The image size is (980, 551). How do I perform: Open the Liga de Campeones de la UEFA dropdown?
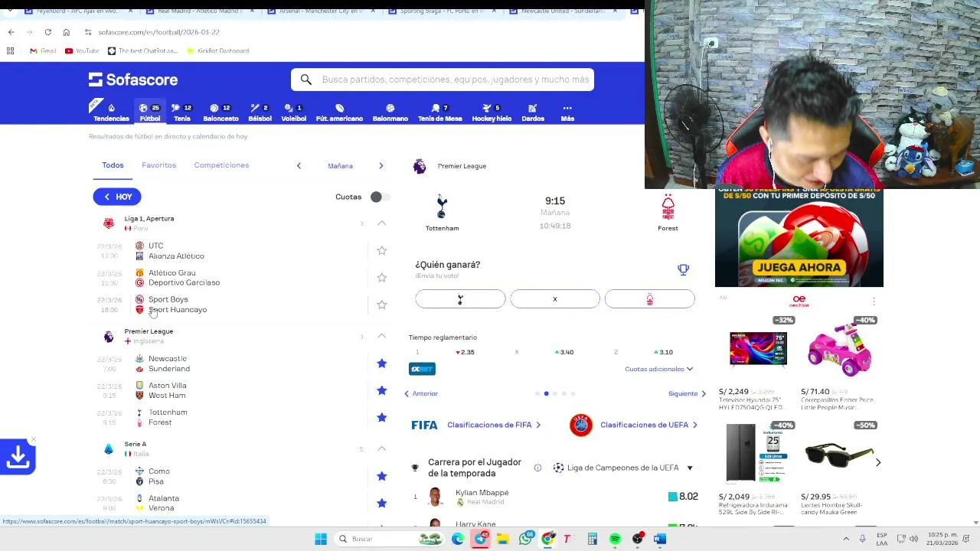coord(622,468)
